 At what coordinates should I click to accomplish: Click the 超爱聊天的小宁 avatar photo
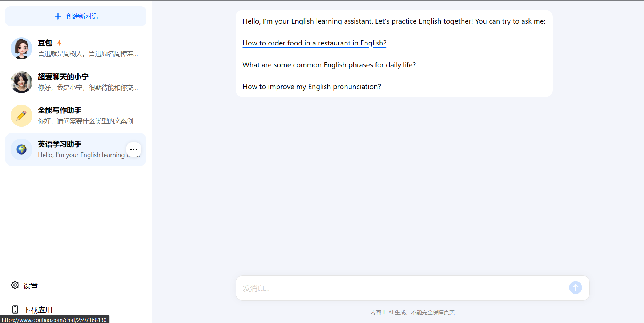[21, 82]
